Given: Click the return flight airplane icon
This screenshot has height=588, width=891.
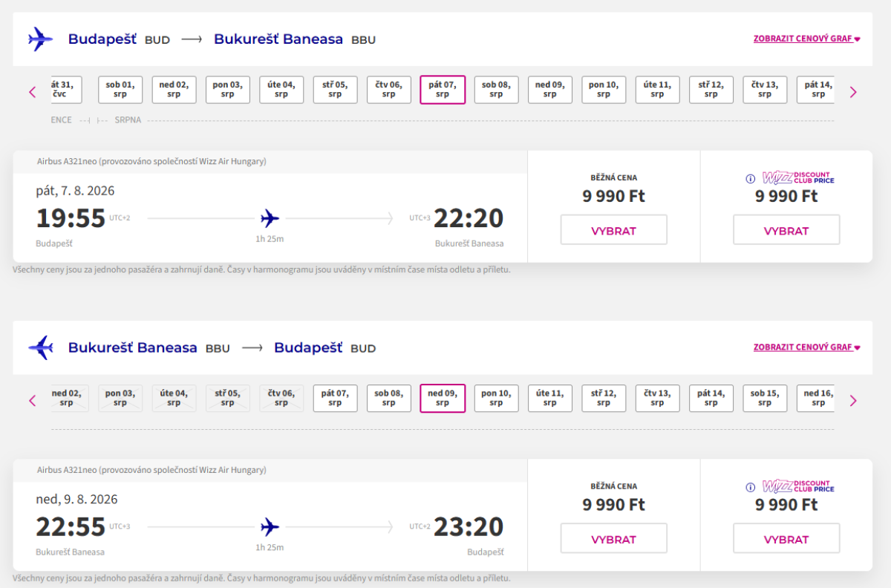Looking at the screenshot, I should pyautogui.click(x=40, y=347).
